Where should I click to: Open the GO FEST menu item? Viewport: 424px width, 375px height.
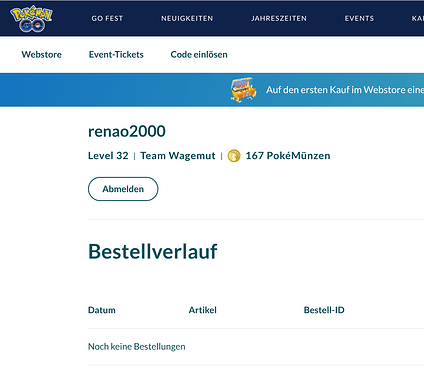click(107, 18)
